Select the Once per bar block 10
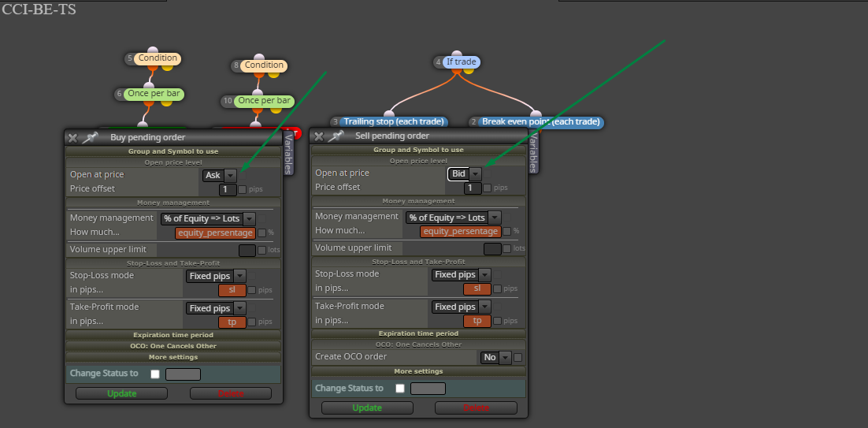The height and width of the screenshot is (428, 868). coord(264,101)
